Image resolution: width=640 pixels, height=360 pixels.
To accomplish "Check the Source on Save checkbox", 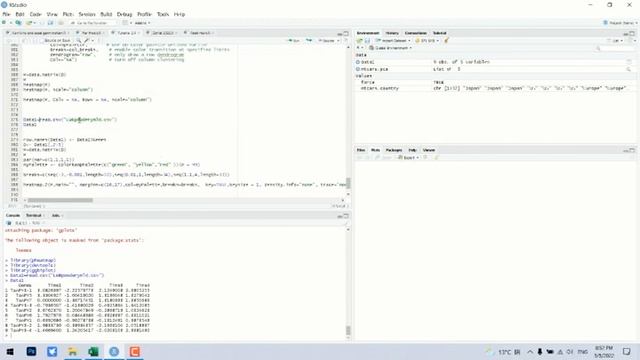I will [x=41, y=40].
